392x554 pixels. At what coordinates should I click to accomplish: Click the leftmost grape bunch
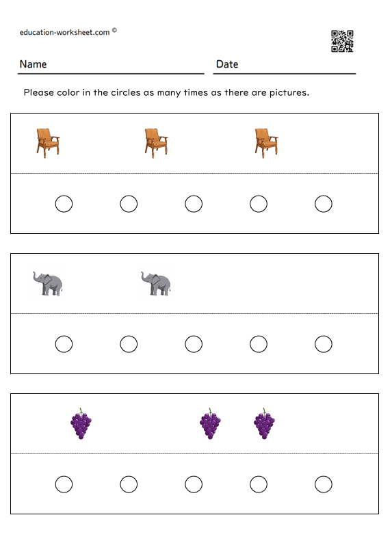(81, 423)
